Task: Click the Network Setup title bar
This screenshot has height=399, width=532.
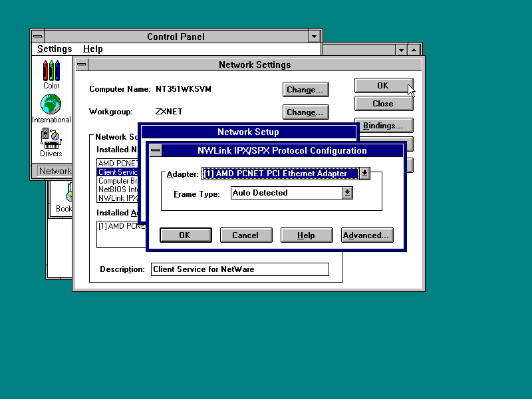Action: (248, 132)
